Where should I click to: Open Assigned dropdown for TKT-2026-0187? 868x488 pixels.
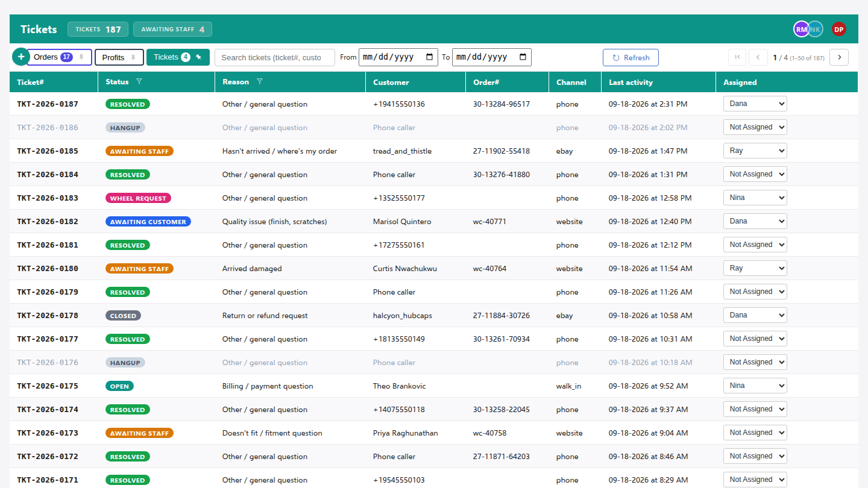(755, 104)
